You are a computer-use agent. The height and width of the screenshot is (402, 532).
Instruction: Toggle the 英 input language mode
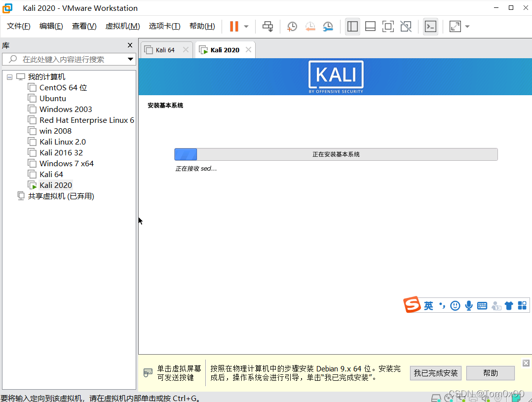pos(428,306)
